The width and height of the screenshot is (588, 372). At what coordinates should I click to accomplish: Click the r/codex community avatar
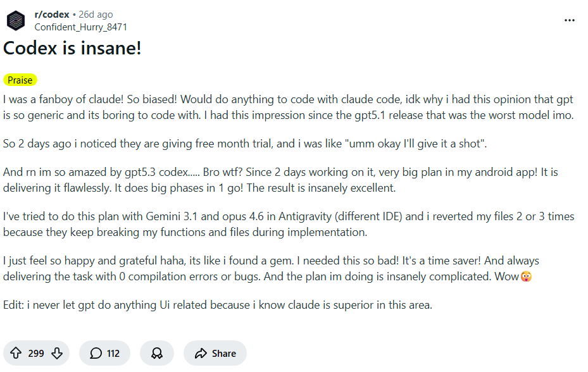coord(16,20)
